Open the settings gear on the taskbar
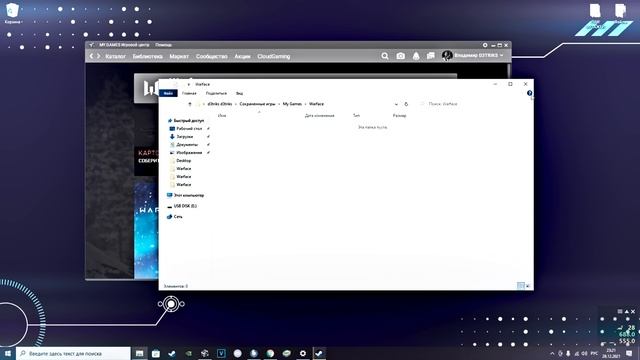 point(303,353)
